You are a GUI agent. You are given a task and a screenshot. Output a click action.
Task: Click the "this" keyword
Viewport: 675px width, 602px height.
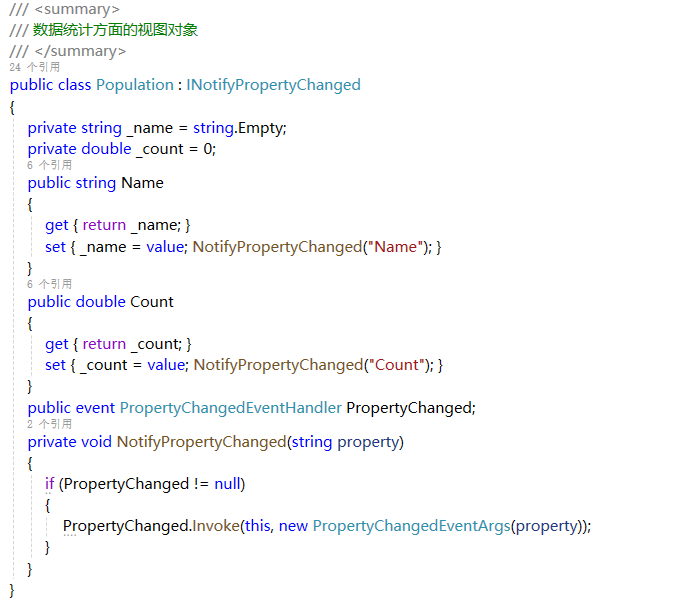pyautogui.click(x=258, y=526)
